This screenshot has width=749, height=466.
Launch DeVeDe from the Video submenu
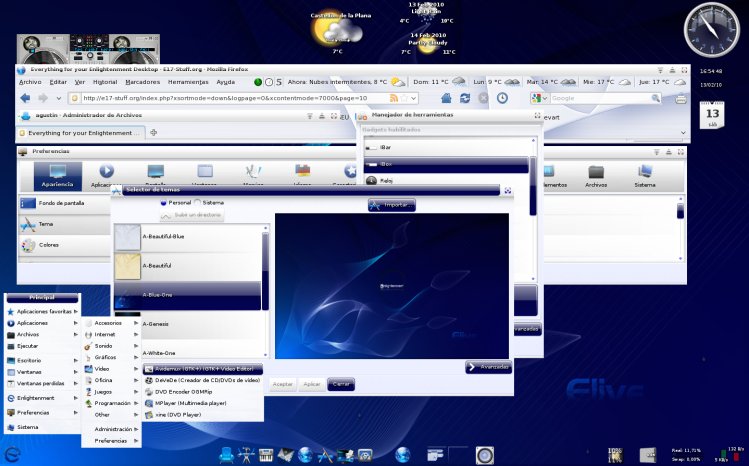[203, 381]
